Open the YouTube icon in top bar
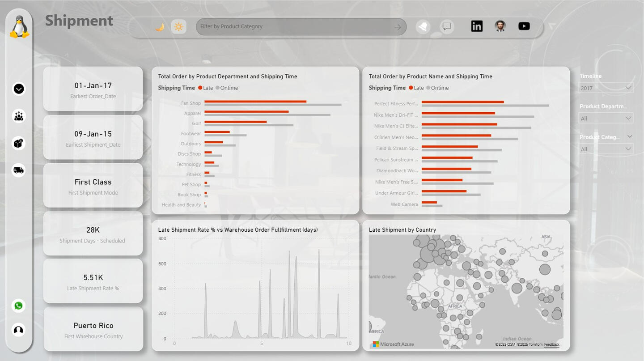 click(524, 26)
